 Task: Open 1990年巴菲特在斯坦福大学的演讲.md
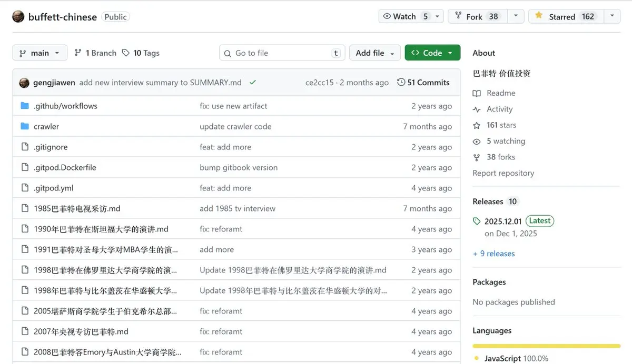(101, 229)
